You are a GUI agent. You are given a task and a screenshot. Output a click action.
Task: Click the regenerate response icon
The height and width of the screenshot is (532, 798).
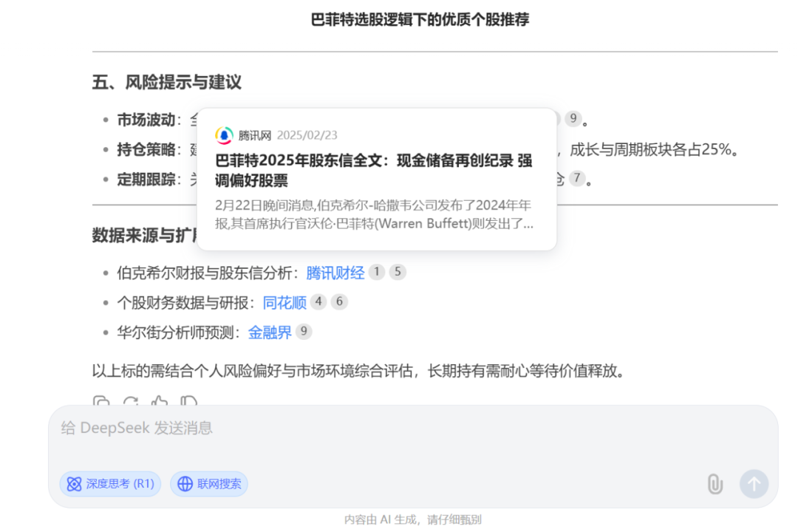coord(131,402)
